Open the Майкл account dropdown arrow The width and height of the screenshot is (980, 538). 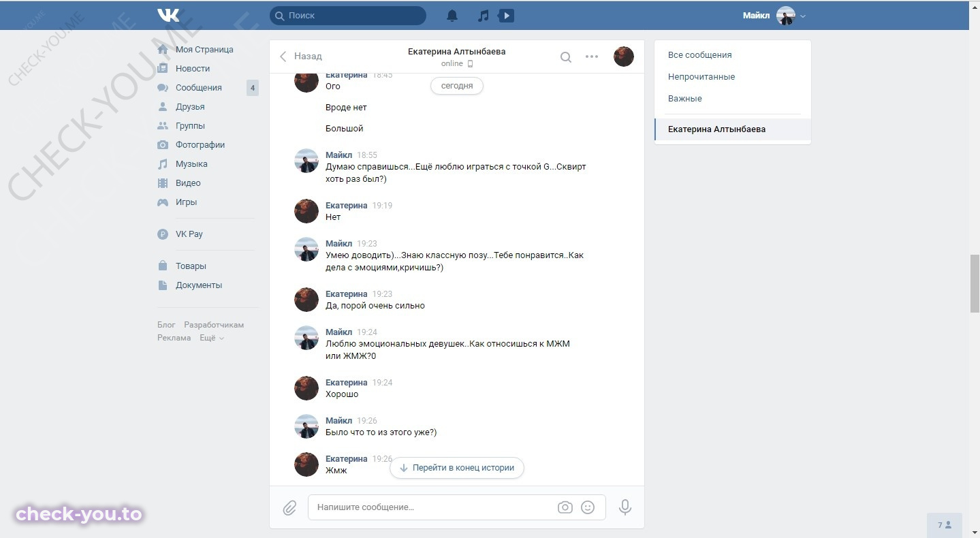point(803,16)
